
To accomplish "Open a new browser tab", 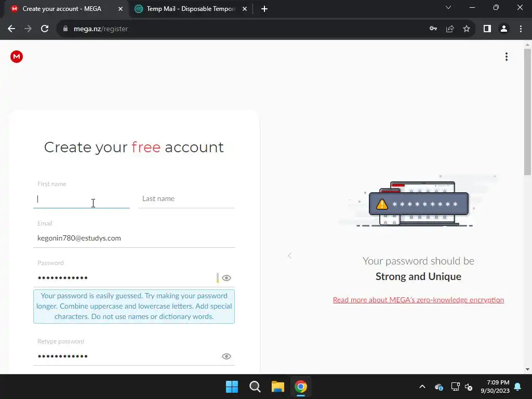I will [x=264, y=9].
